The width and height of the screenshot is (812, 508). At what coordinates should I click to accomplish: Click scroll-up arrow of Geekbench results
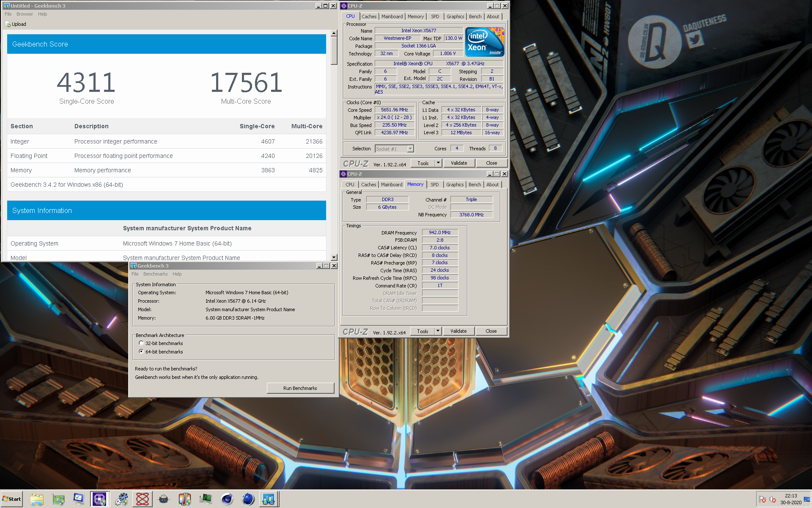[334, 33]
